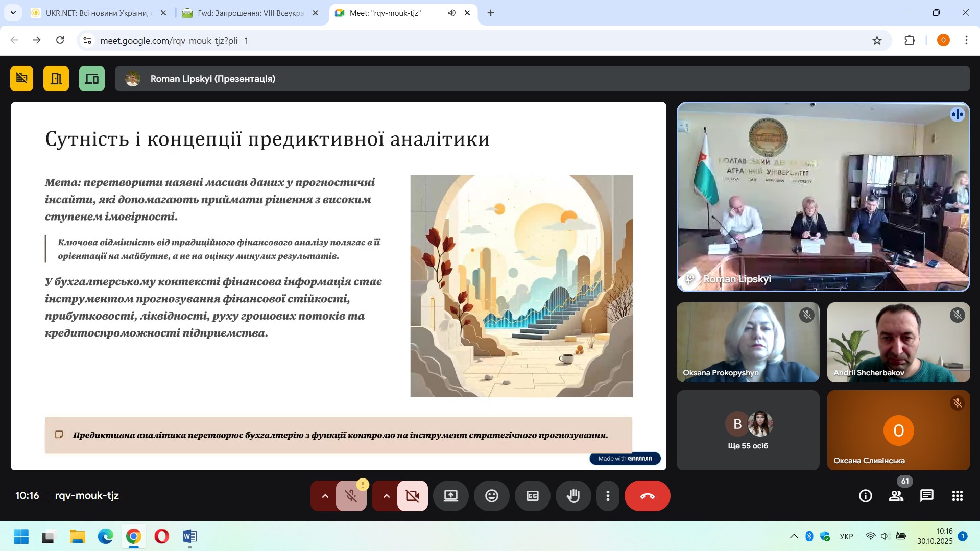Open more options three-dot menu
The image size is (980, 551).
608,496
